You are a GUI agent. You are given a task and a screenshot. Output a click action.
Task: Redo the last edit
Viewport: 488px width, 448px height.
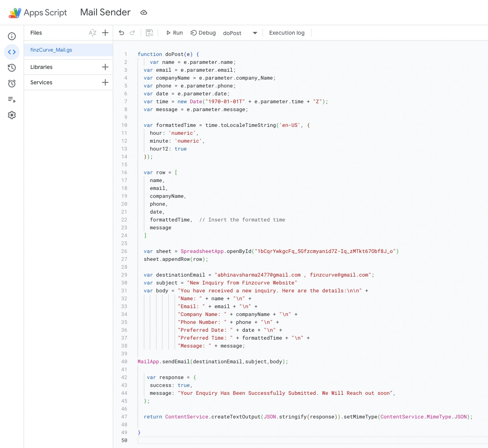click(x=132, y=33)
